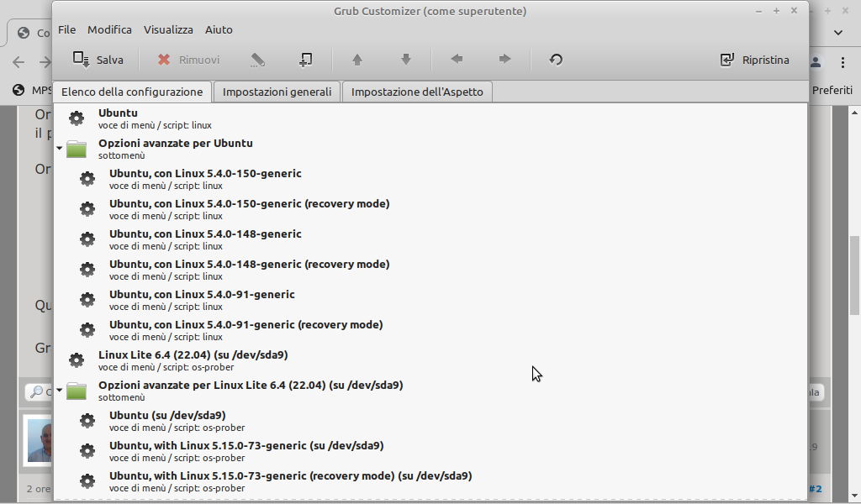This screenshot has height=504, width=861.
Task: Click the gear icon of Ubuntu (su /dev/sda9)
Action: coord(87,421)
